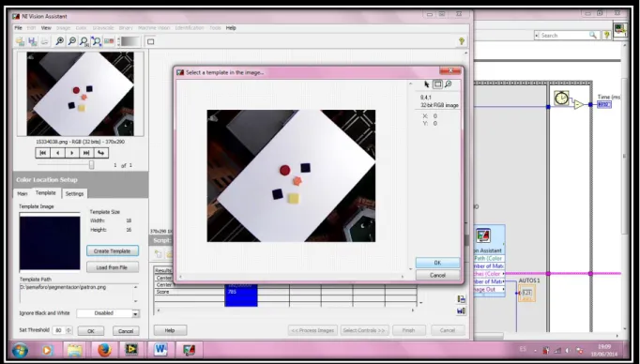640x364 pixels.
Task: Click the blue highlighted results cell
Action: 241,296
